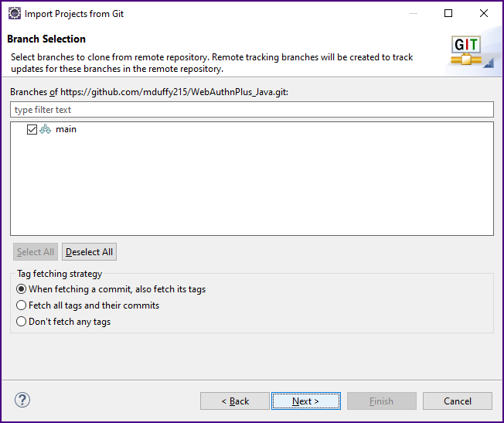Select "Don't fetch any tags" option

21,322
